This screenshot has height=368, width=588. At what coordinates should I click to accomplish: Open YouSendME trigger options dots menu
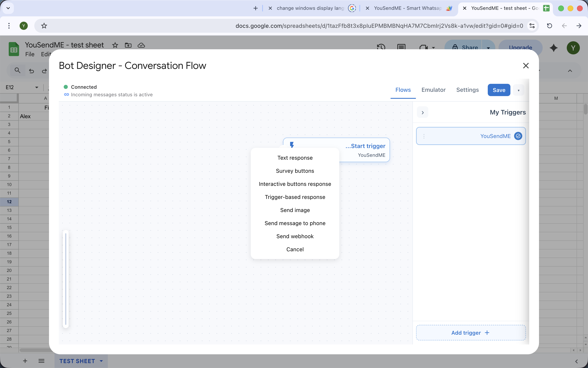tap(424, 136)
